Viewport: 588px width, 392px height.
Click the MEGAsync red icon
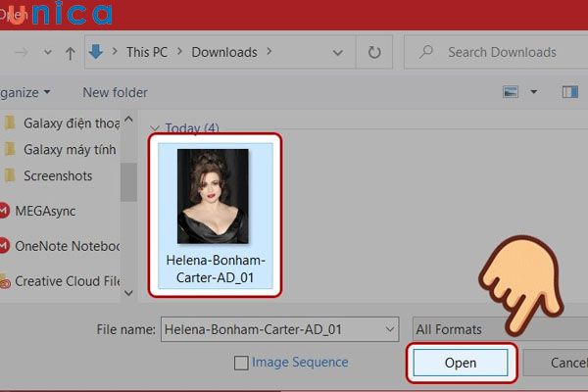(x=4, y=211)
